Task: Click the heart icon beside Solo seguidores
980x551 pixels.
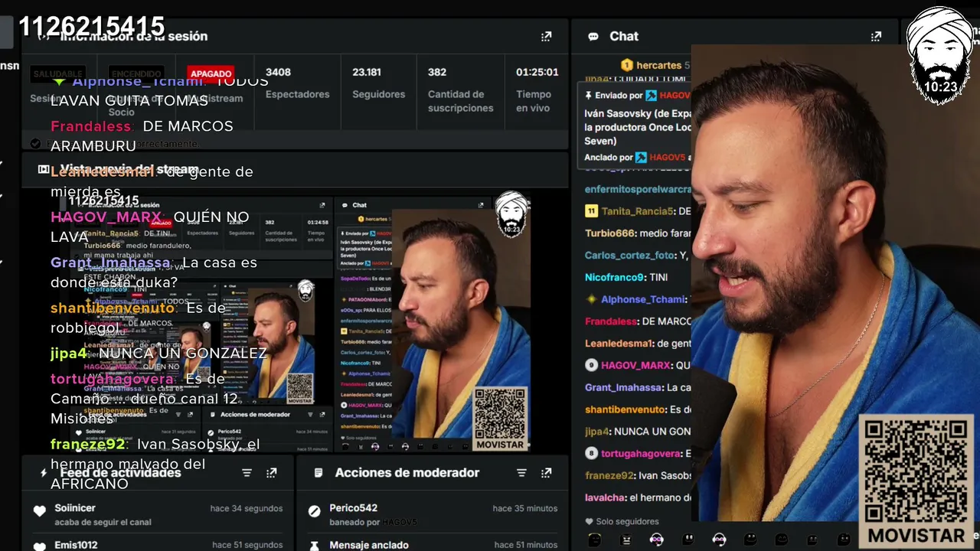Action: (x=589, y=521)
